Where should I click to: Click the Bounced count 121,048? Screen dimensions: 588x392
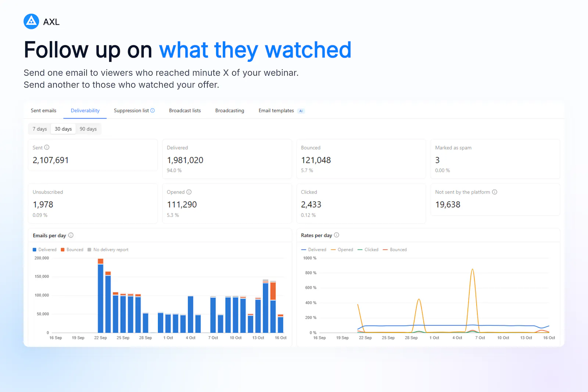pyautogui.click(x=316, y=160)
